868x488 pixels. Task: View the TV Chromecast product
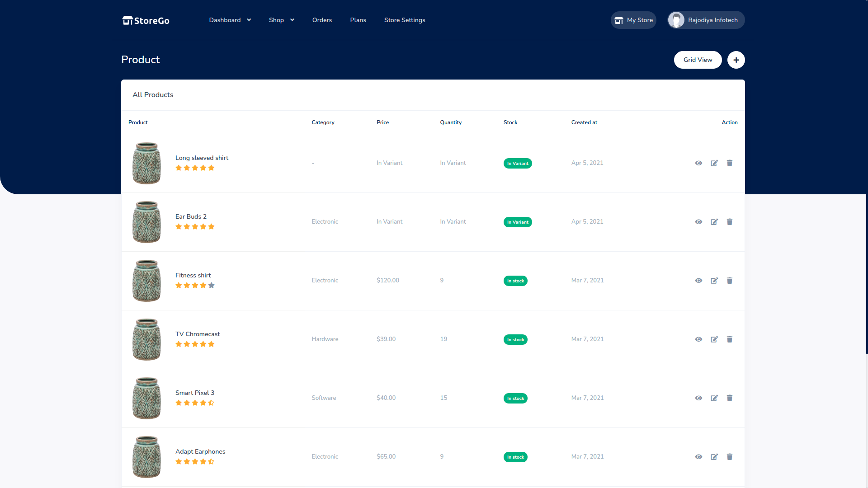tap(698, 339)
